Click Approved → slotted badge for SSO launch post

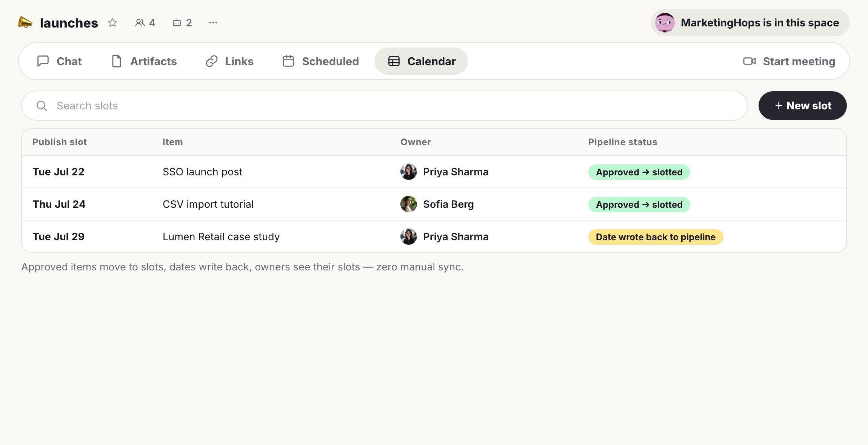[639, 172]
